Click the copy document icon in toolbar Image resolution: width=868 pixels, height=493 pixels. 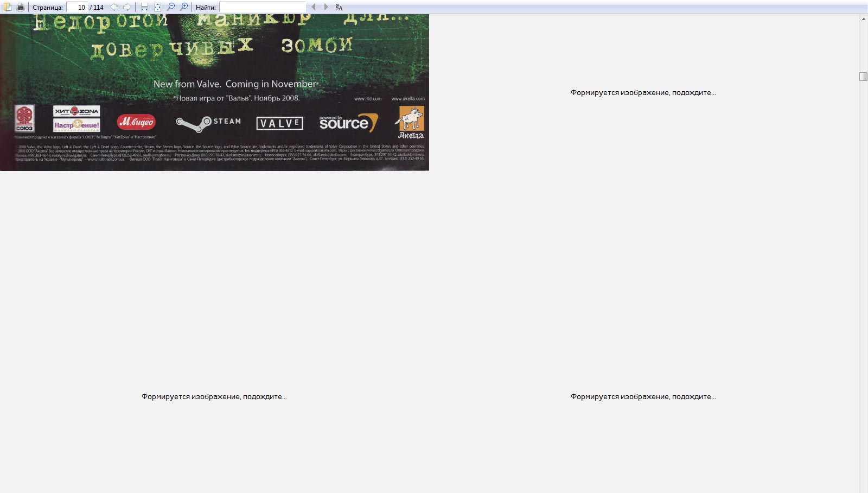click(x=8, y=7)
